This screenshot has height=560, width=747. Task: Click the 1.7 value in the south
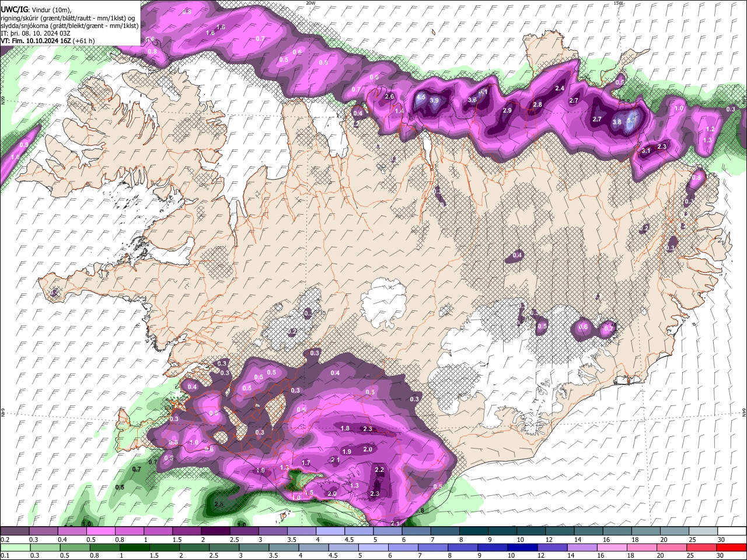pos(306,463)
